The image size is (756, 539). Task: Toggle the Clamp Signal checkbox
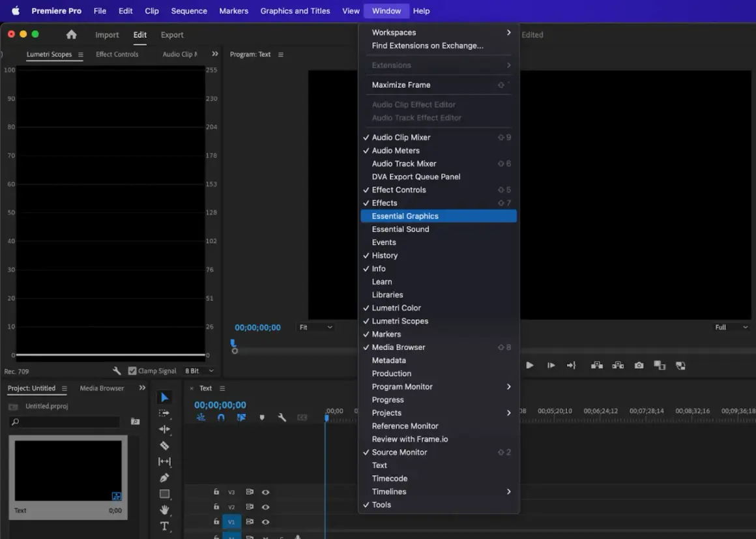pos(132,371)
